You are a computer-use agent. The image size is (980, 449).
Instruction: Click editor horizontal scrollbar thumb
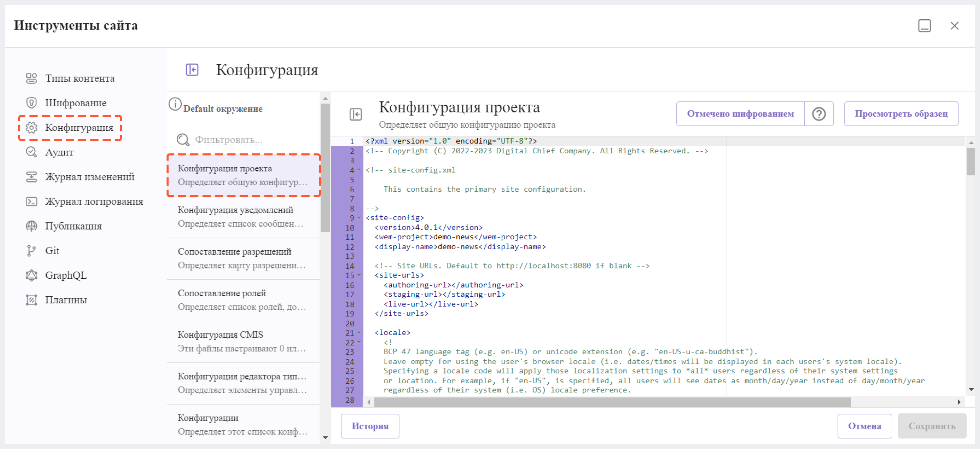click(612, 402)
